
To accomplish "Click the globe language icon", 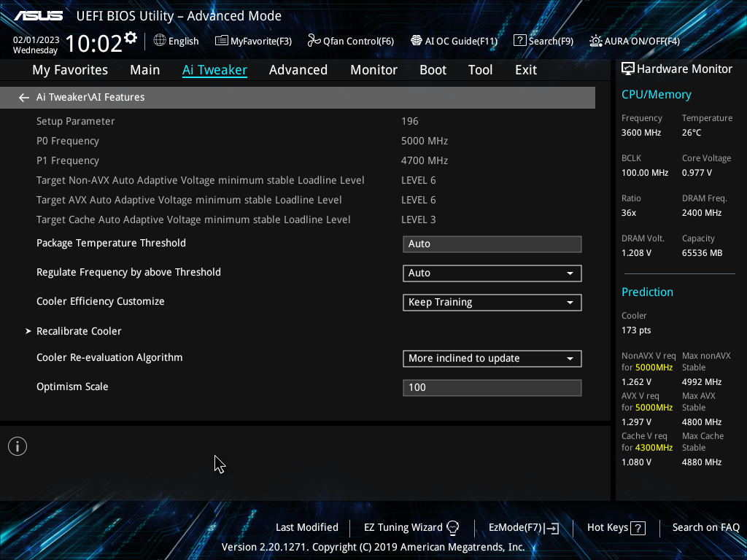I will point(160,41).
